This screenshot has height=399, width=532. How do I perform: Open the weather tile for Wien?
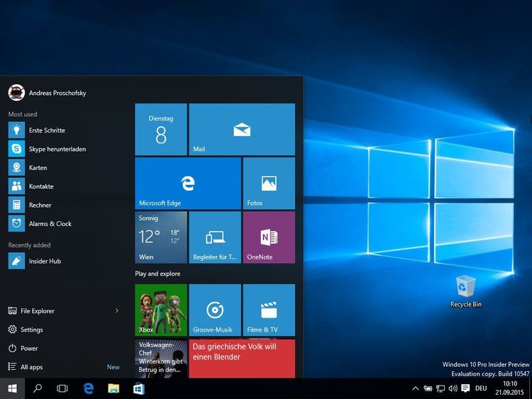160,237
